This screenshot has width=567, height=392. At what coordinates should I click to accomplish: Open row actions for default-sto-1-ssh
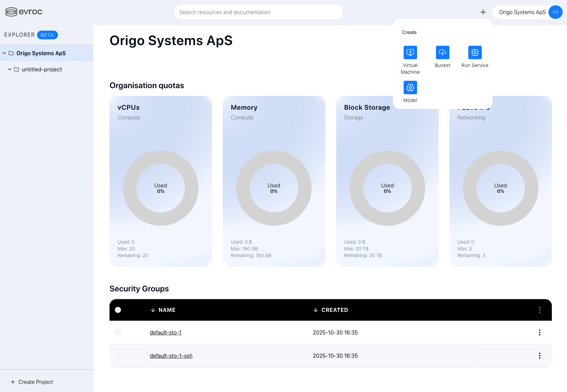click(x=539, y=356)
